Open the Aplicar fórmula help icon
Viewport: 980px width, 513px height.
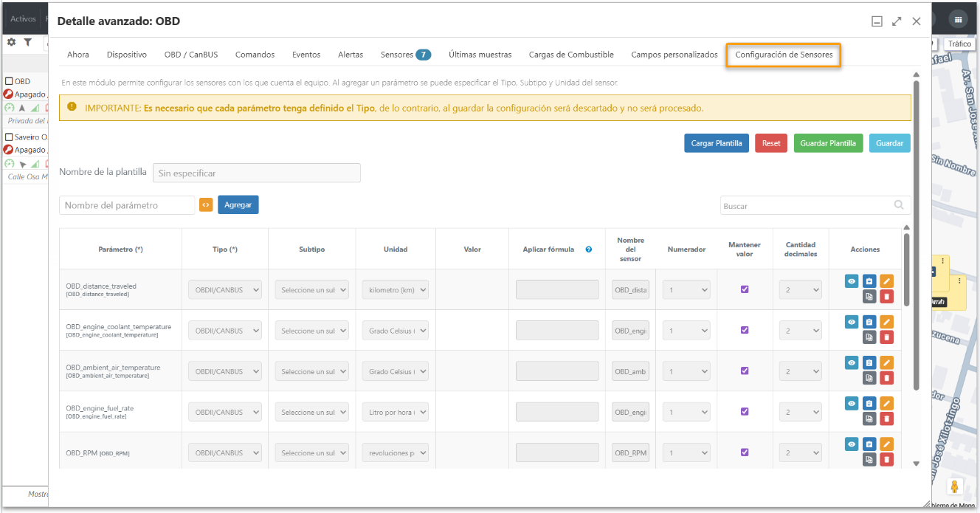coord(589,249)
